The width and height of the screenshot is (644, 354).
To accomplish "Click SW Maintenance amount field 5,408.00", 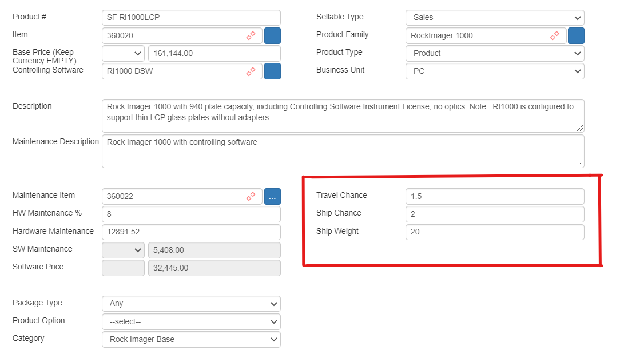I will (214, 250).
